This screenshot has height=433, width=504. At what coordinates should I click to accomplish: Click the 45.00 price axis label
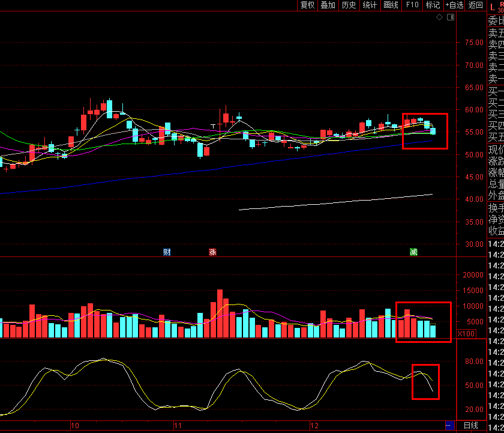click(x=474, y=177)
